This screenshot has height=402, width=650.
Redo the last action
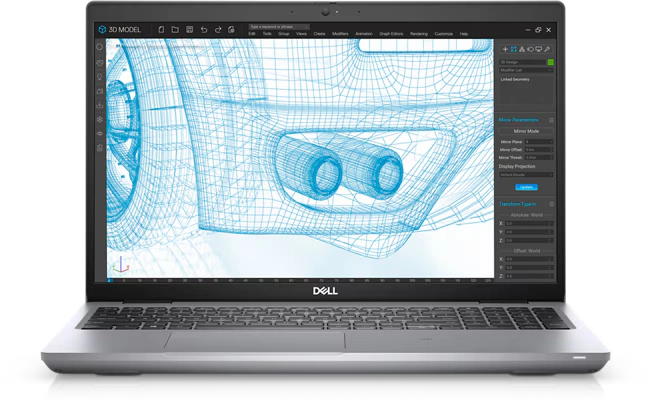(218, 29)
